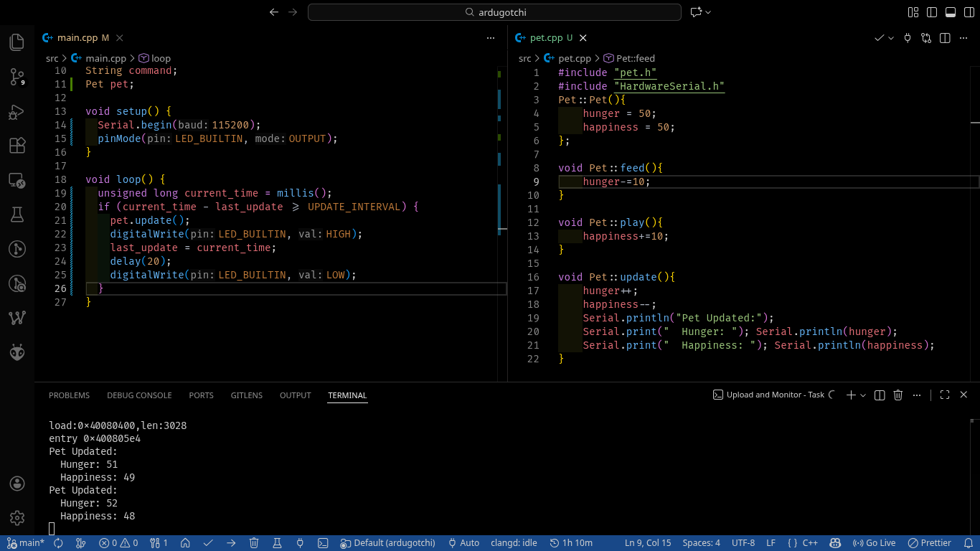This screenshot has height=551, width=980.
Task: Open the Testing flask view in activity bar
Action: click(17, 215)
